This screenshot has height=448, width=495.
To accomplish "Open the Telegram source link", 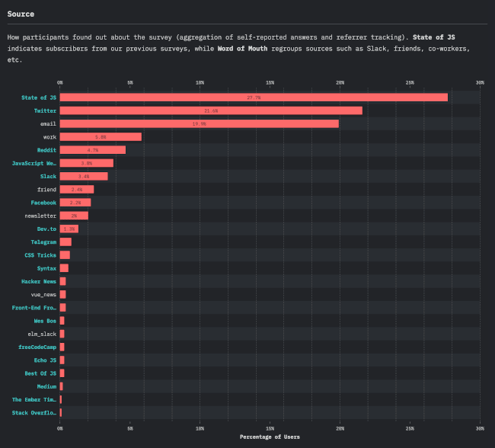I will click(43, 242).
